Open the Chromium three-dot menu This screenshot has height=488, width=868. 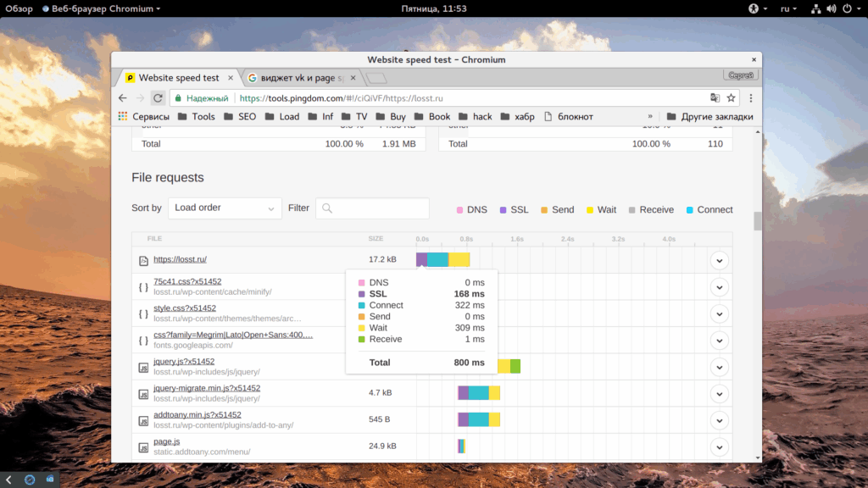point(751,98)
